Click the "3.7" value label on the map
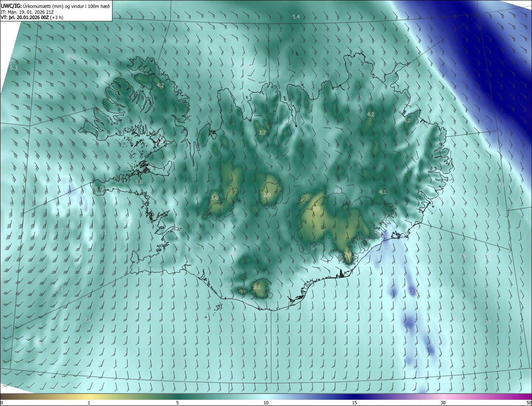Screen dimensions: 532x406 pyautogui.click(x=262, y=133)
